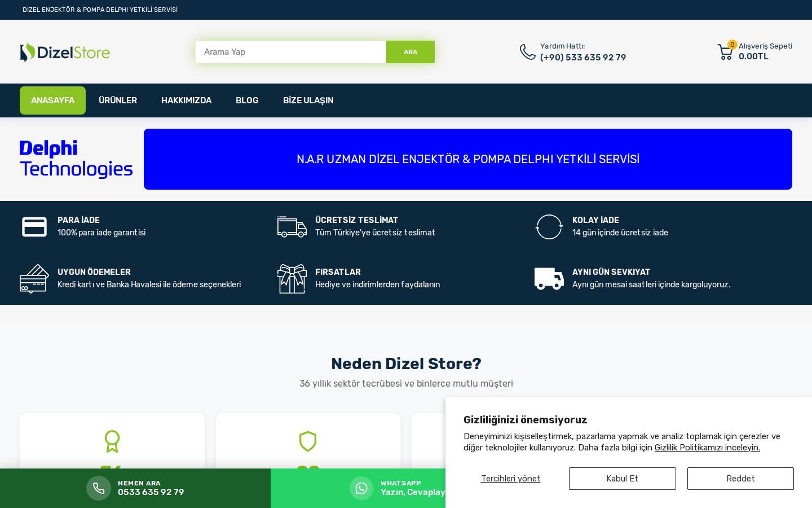812x508 pixels.
Task: Focus the Arama Yap search field
Action: pos(291,52)
